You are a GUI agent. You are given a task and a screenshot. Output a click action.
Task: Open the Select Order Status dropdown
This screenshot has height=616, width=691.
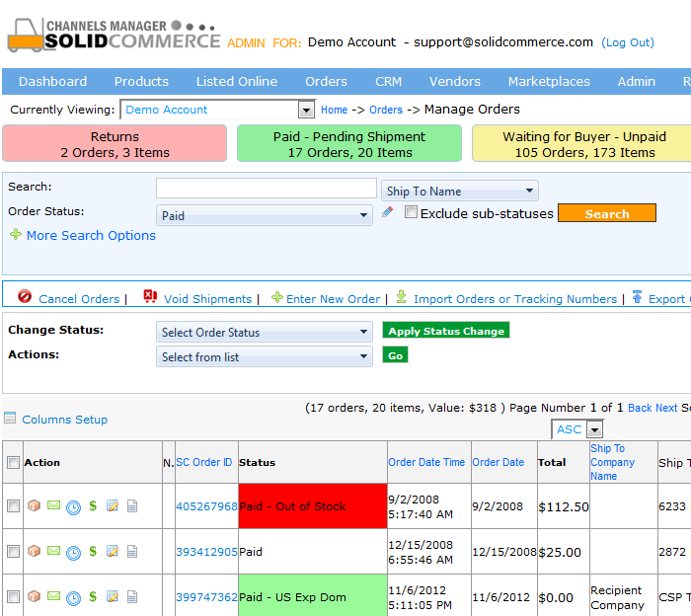coord(265,332)
